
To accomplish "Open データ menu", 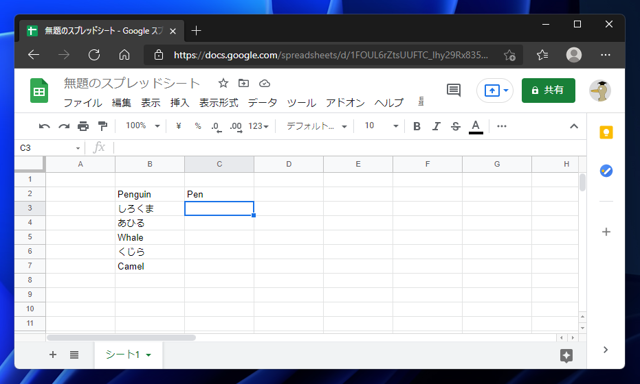I will point(262,103).
